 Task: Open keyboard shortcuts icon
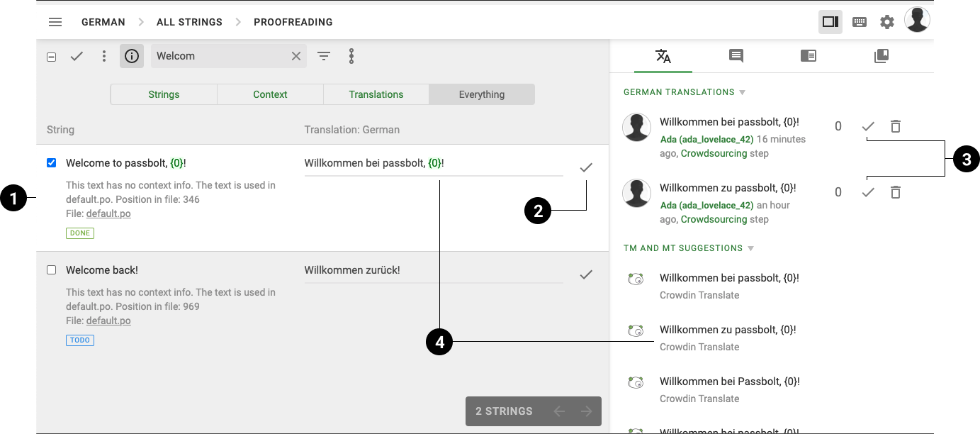pyautogui.click(x=859, y=22)
